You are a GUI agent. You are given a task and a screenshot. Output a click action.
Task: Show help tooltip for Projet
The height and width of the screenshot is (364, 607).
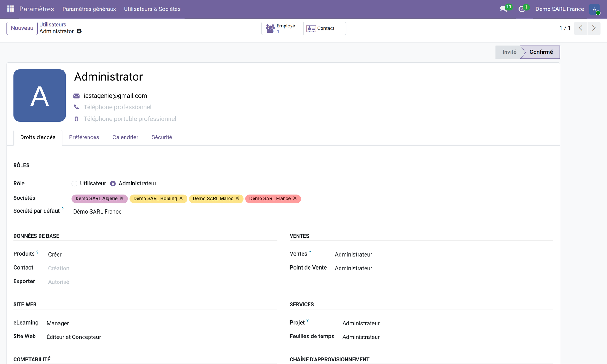(307, 321)
